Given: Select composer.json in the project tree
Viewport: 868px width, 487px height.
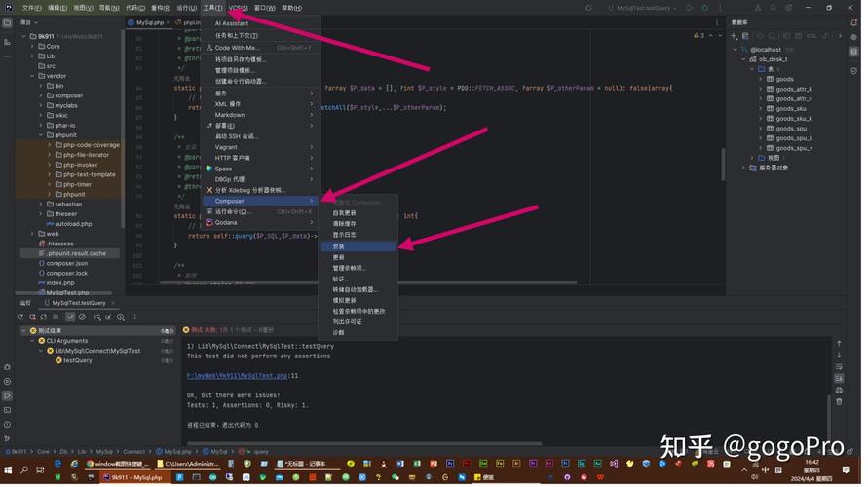Looking at the screenshot, I should coord(67,265).
